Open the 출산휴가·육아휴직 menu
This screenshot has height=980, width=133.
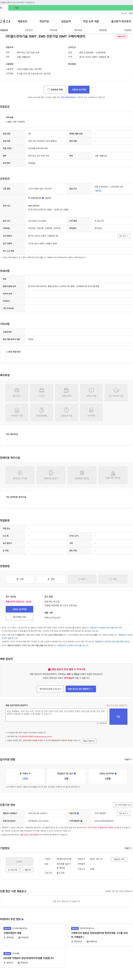(121, 21)
